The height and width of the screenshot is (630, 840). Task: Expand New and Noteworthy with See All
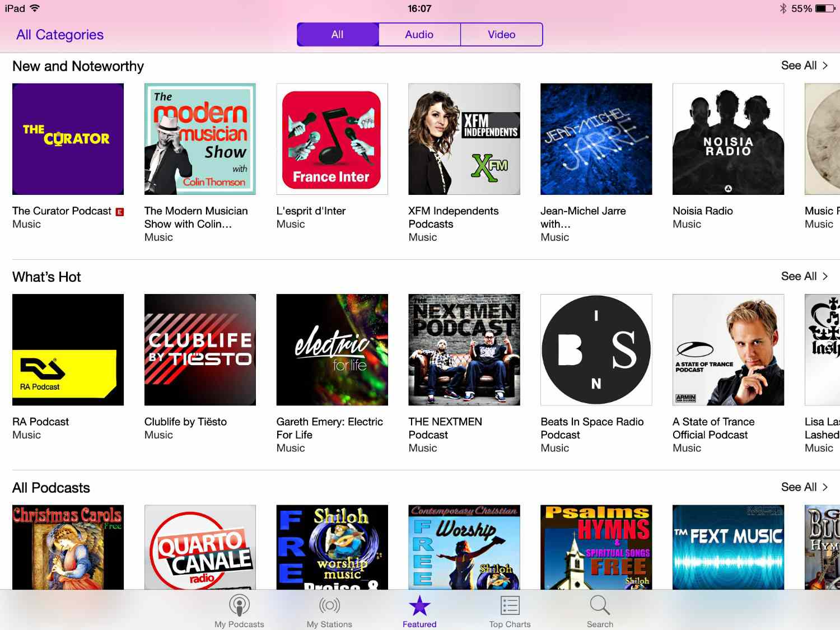(804, 66)
